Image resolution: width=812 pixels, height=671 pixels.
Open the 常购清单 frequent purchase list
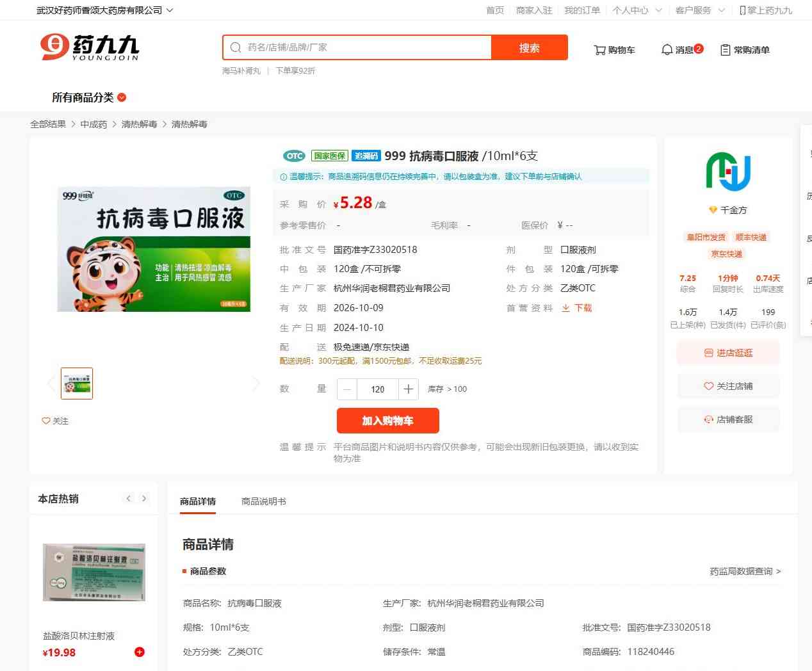(x=745, y=50)
